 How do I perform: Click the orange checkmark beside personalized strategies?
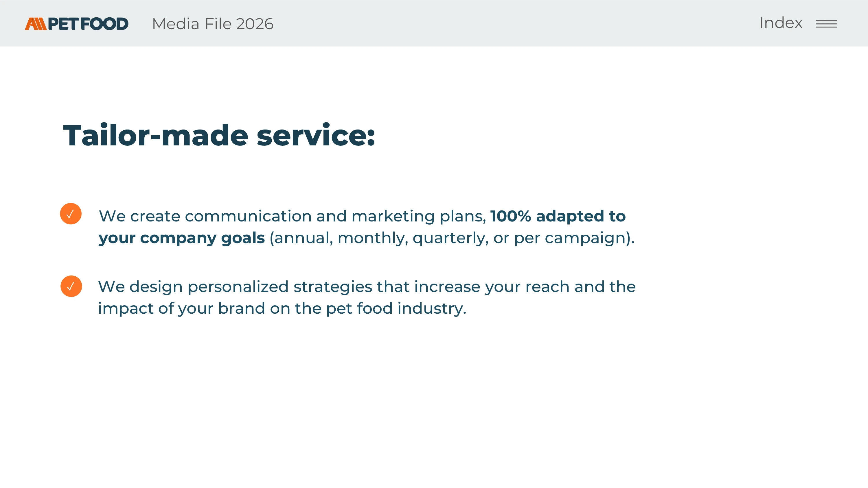point(71,286)
